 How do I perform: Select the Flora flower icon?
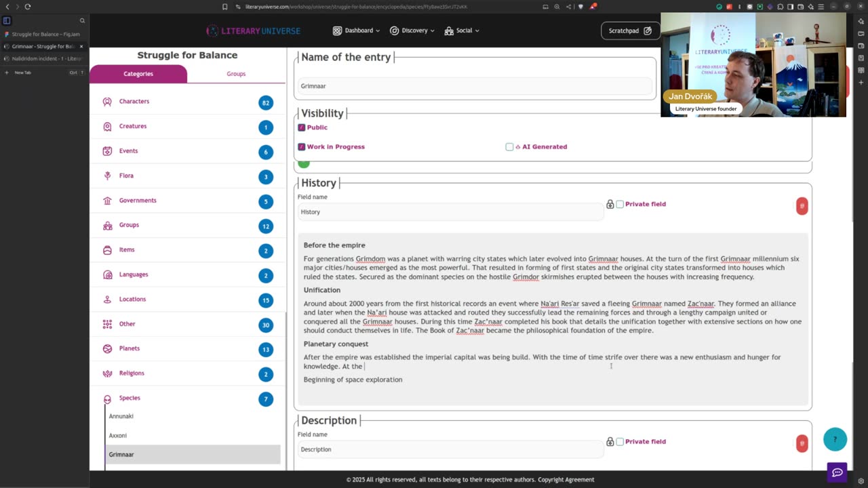107,176
